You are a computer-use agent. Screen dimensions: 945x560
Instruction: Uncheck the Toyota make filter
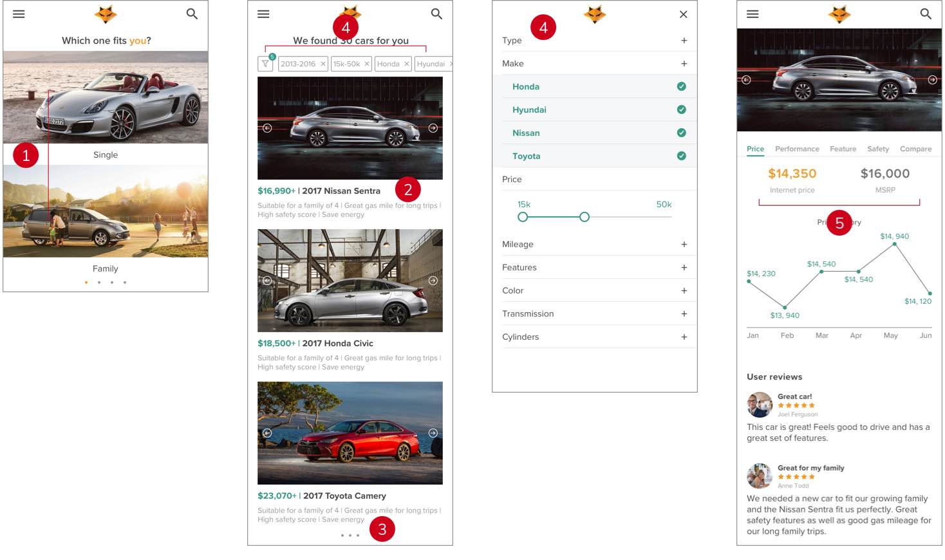681,156
